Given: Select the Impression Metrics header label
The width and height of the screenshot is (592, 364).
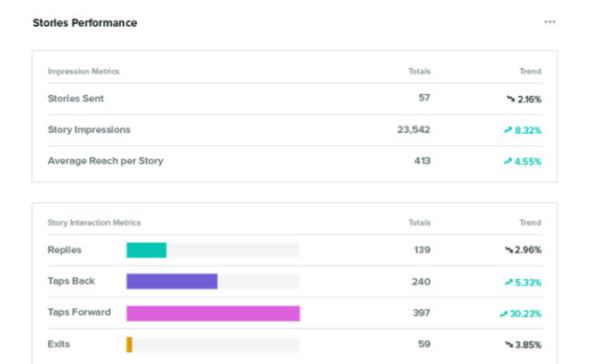Looking at the screenshot, I should tap(83, 71).
